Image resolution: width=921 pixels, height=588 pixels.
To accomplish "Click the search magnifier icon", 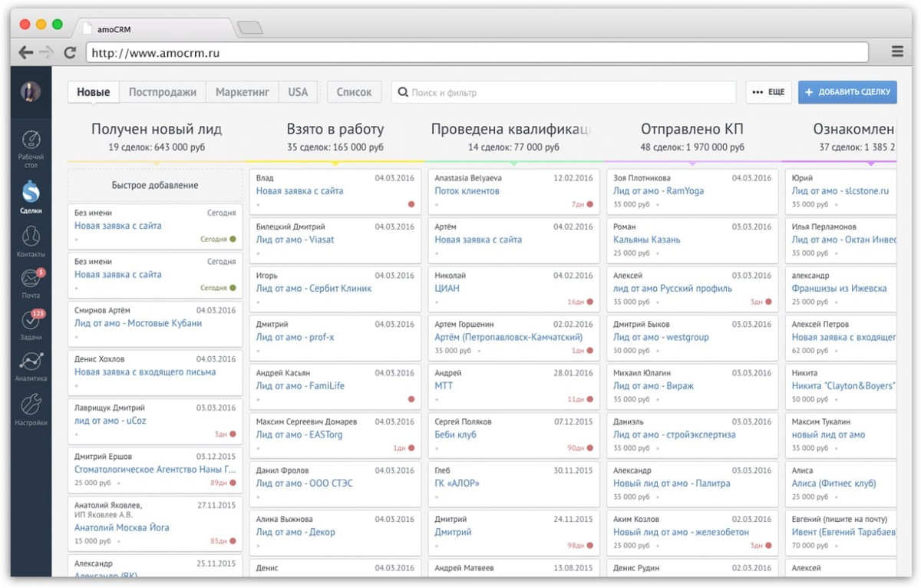I will click(403, 92).
